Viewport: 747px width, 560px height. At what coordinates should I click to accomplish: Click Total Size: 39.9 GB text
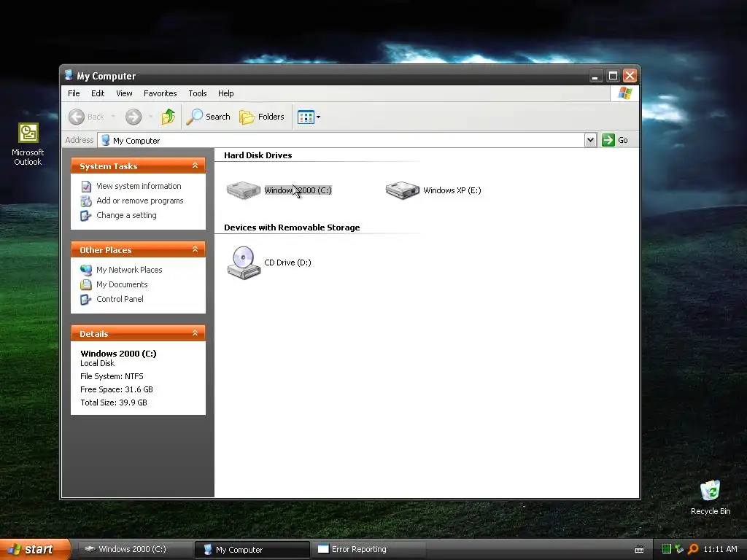[x=114, y=402]
